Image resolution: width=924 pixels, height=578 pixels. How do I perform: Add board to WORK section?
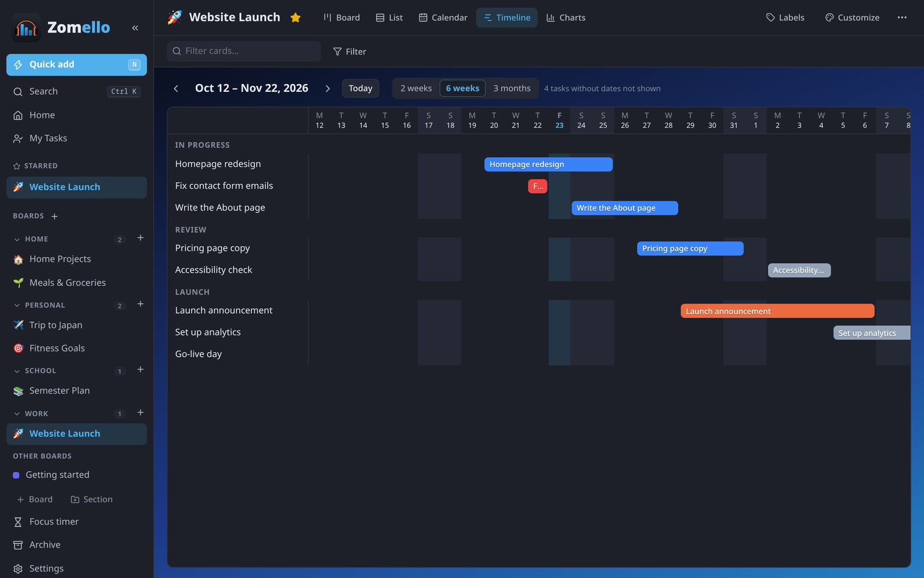point(140,413)
